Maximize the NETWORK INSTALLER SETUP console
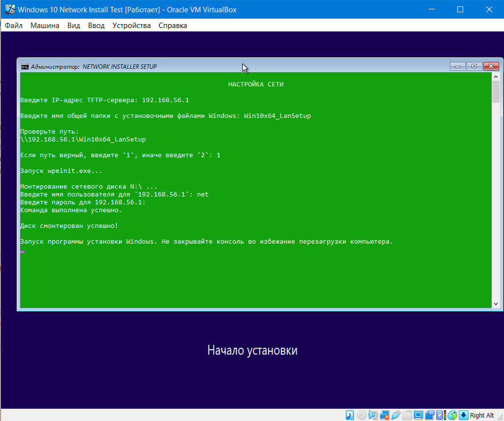The image size is (504, 421). coord(474,66)
